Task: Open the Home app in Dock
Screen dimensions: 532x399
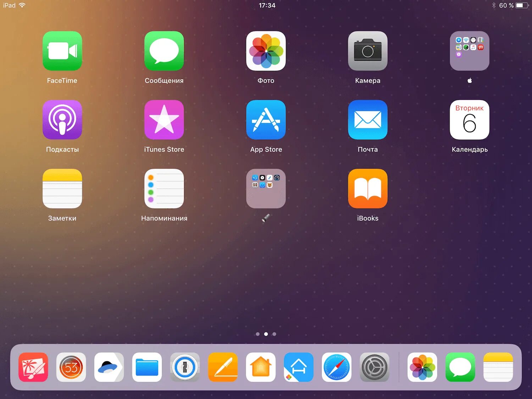Action: 261,367
